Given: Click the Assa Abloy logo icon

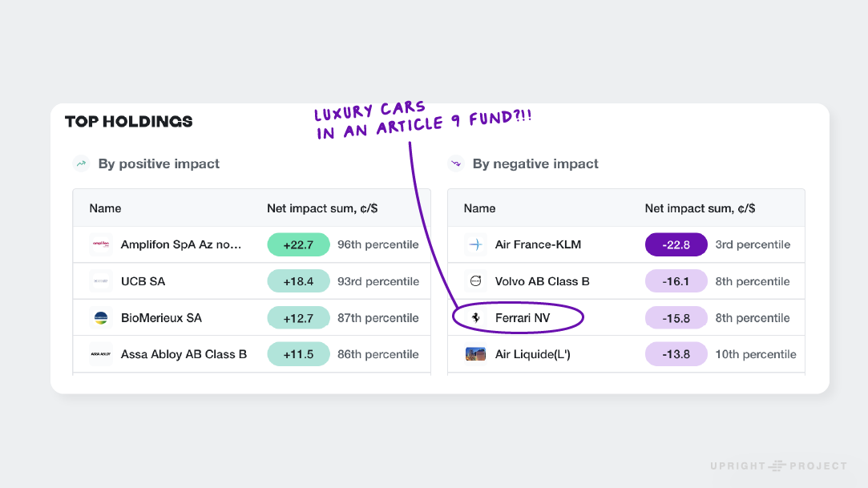Looking at the screenshot, I should [x=100, y=354].
